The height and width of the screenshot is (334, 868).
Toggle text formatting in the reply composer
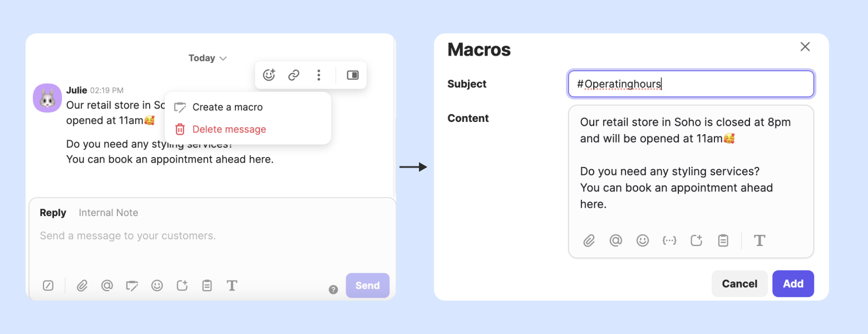coord(232,286)
